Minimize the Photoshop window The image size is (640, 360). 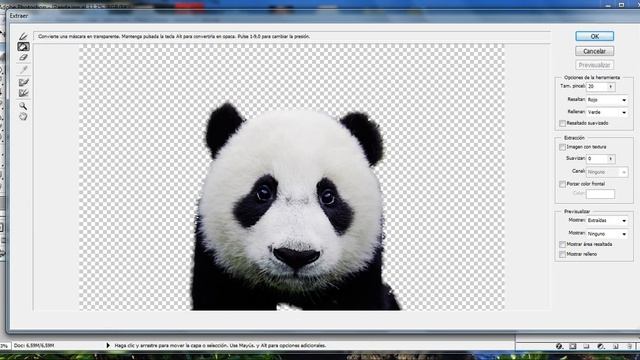(x=608, y=5)
